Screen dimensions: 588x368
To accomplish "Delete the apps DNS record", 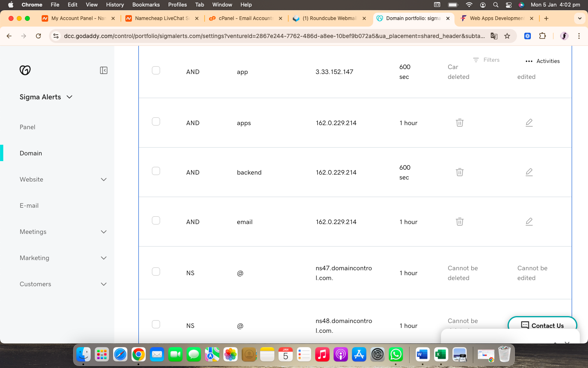I will point(459,123).
